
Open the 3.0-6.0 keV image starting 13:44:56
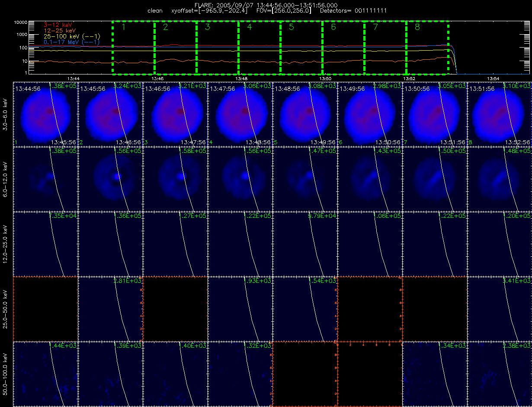[x=46, y=113]
